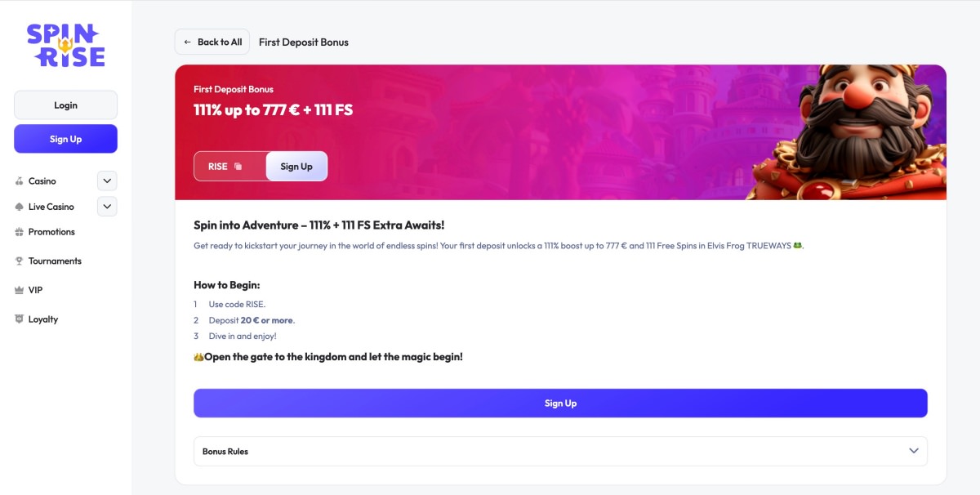The height and width of the screenshot is (495, 980).
Task: Click Sign Up in the bonus banner
Action: (x=296, y=167)
